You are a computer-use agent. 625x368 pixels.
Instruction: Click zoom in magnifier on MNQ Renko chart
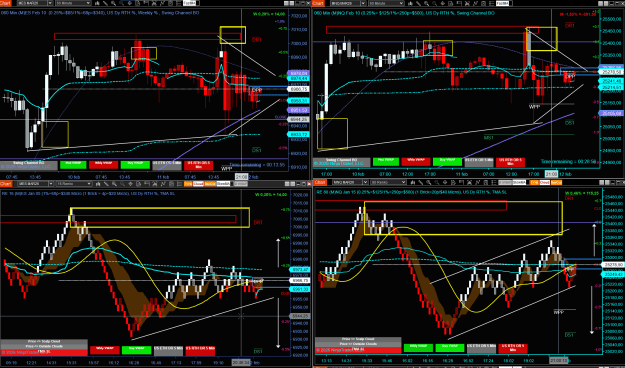coord(428,182)
